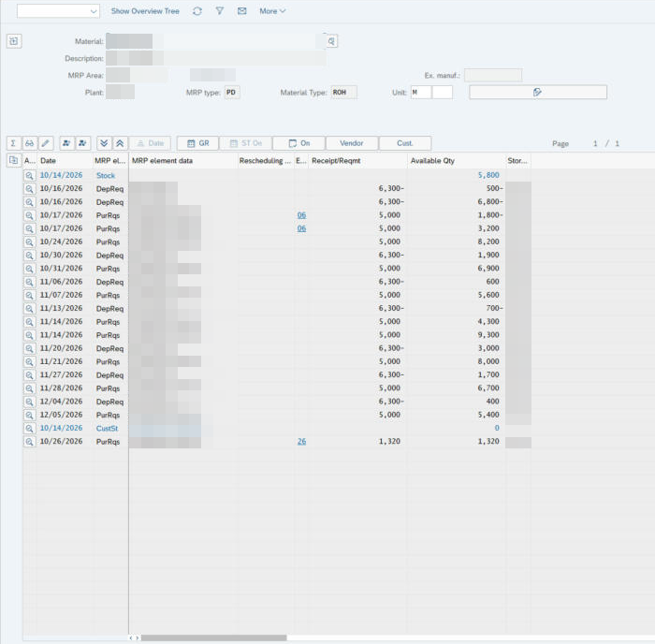This screenshot has width=655, height=644.
Task: Click the On button with calendar icon
Action: click(299, 143)
